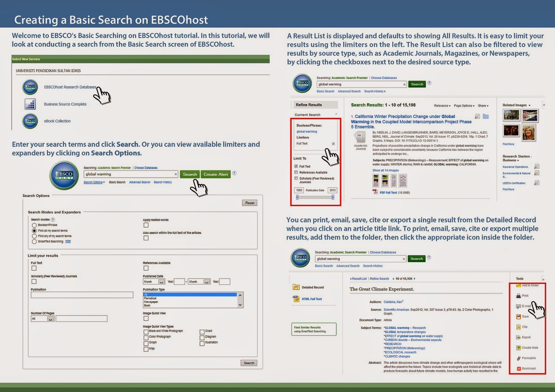This screenshot has height=392, width=555.
Task: Click the Refine Search link
Action: point(379,279)
